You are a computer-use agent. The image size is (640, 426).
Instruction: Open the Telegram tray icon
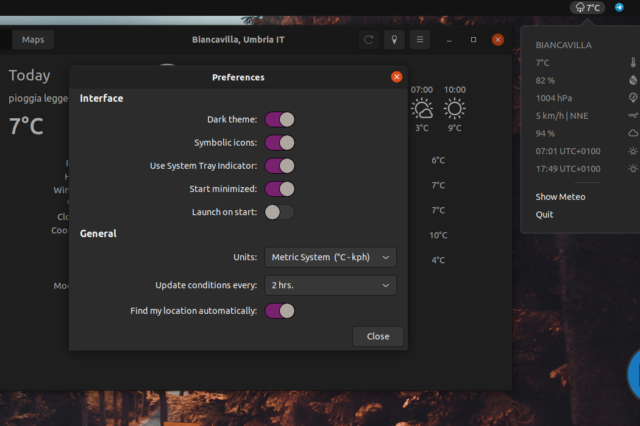pyautogui.click(x=619, y=7)
